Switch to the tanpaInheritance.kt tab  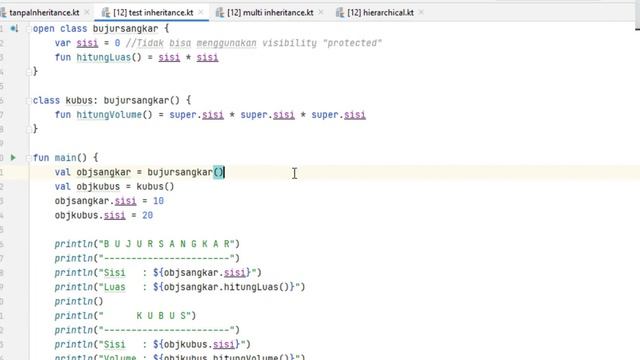click(x=44, y=13)
